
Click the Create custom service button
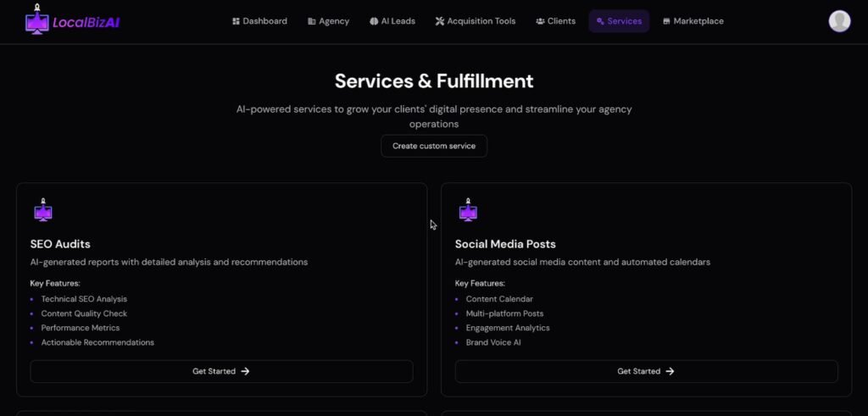point(434,146)
